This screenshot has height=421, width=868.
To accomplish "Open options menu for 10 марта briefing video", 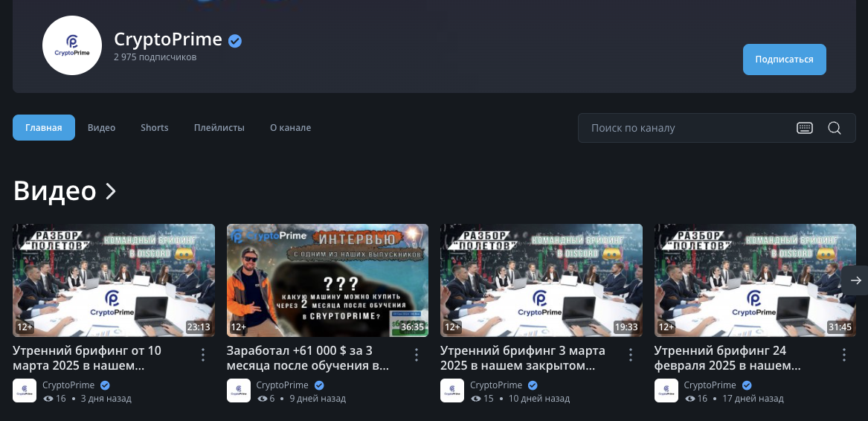I will [202, 355].
